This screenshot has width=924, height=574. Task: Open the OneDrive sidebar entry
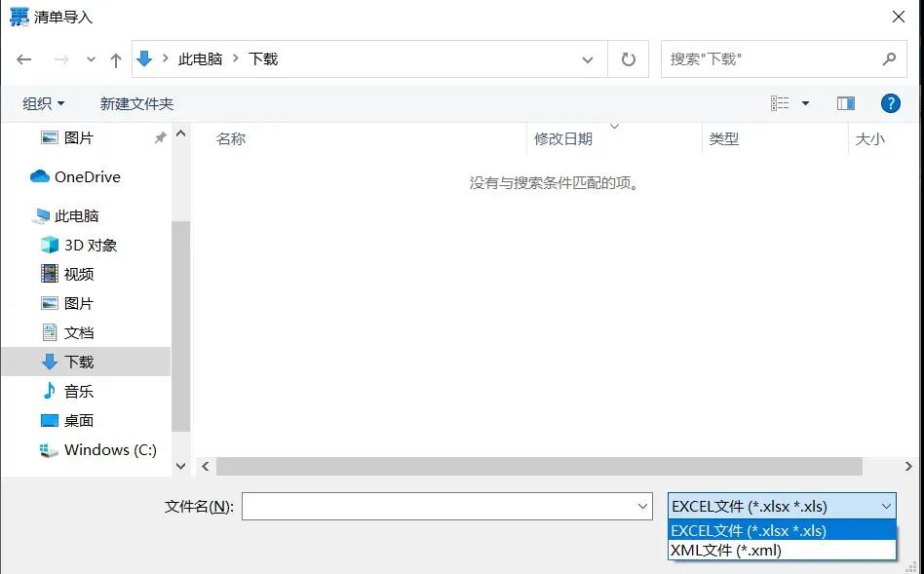pos(86,176)
